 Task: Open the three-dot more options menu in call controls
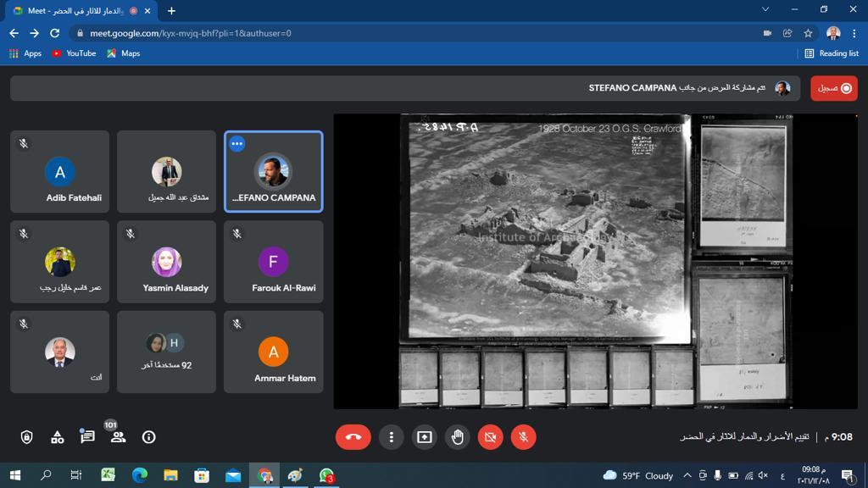coord(391,437)
